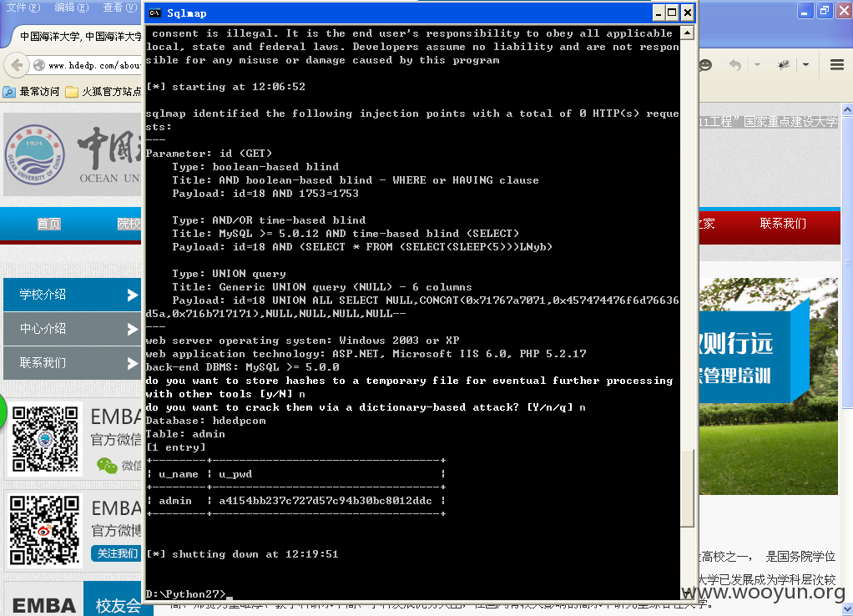
Task: Click the u_pwd column header
Action: 235,474
